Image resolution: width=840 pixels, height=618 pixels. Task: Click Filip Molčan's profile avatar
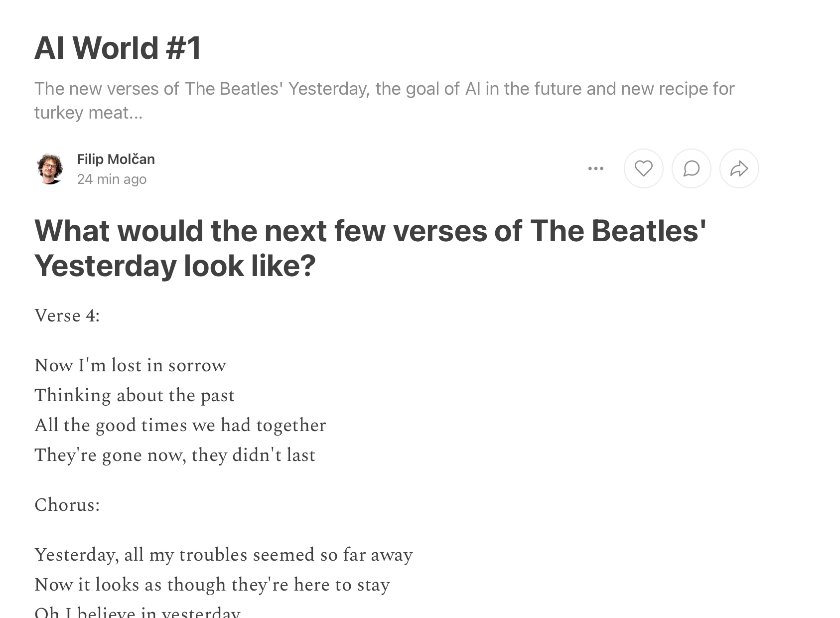(50, 168)
